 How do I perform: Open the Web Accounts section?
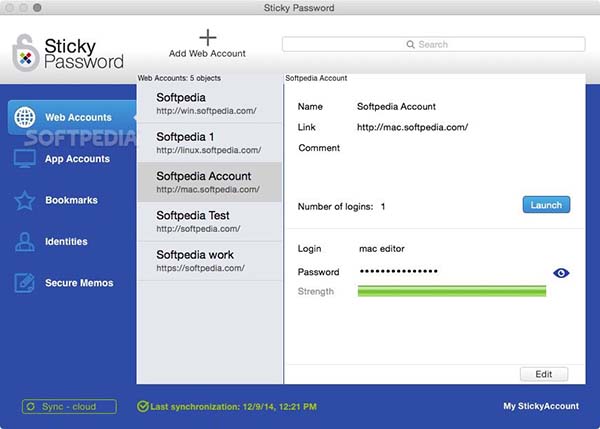(72, 117)
